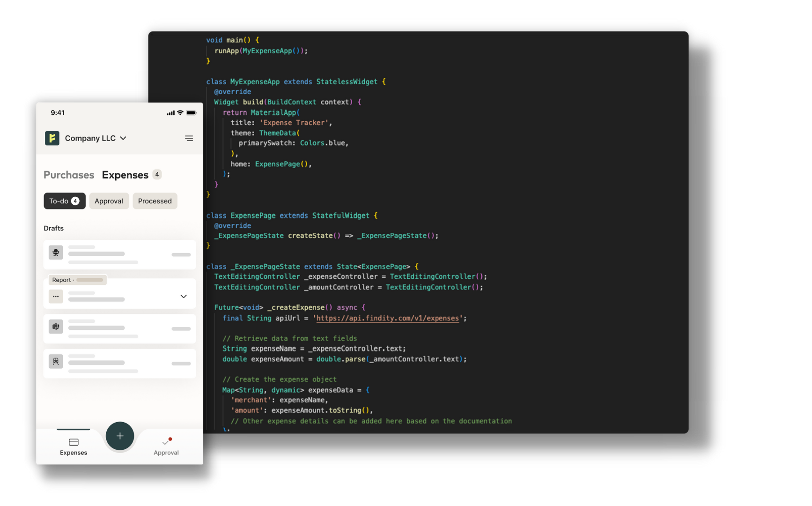Select the office chair draft expense icon
This screenshot has width=812, height=506.
point(56,252)
